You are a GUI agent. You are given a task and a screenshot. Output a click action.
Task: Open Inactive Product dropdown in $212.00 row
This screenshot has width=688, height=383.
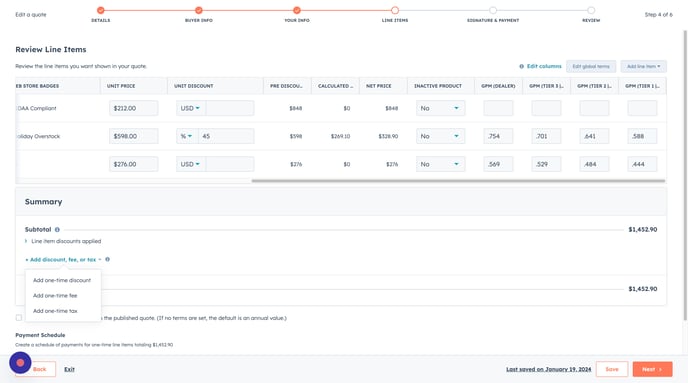point(440,108)
